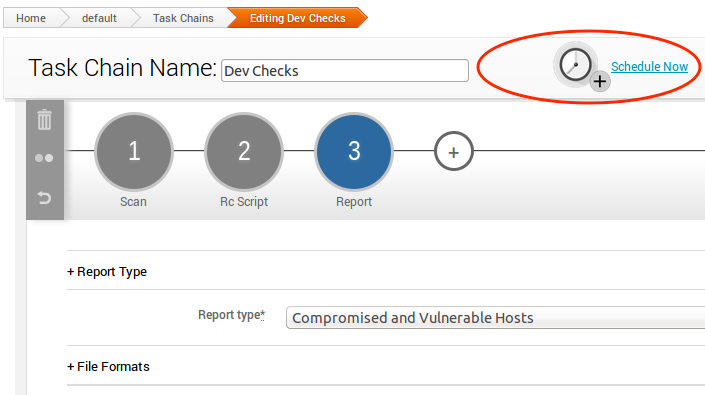Select task step 3 Report circle
Viewport: 705px width, 395px height.
pyautogui.click(x=354, y=151)
